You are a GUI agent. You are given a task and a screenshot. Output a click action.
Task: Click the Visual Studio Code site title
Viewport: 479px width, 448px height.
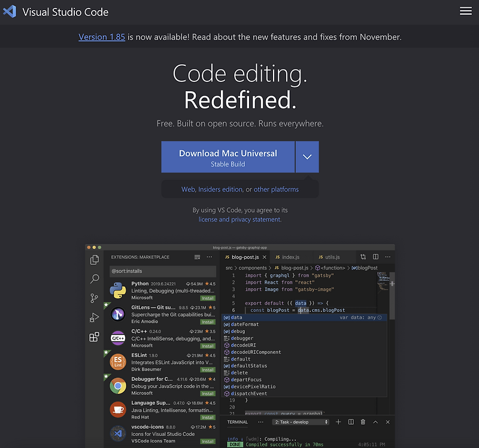tap(65, 12)
